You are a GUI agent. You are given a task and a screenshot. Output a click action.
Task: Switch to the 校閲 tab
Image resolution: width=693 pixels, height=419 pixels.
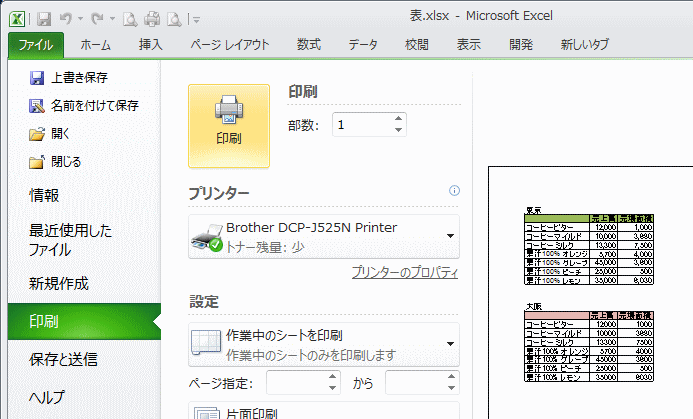click(x=417, y=45)
